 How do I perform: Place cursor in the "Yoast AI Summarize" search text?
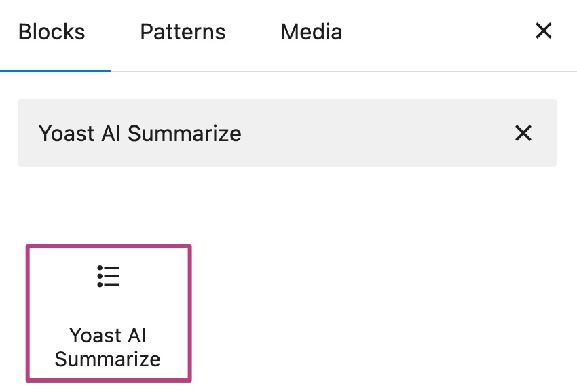(140, 133)
